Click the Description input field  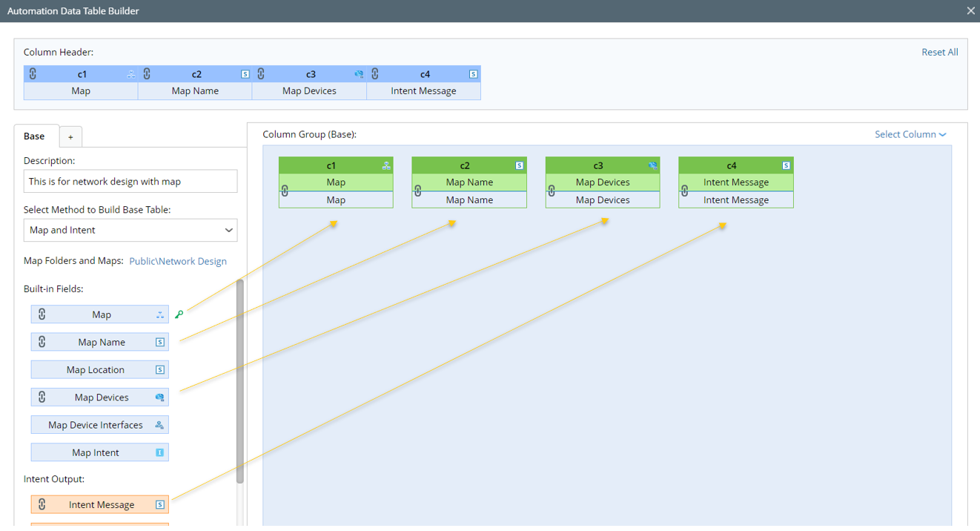point(130,181)
